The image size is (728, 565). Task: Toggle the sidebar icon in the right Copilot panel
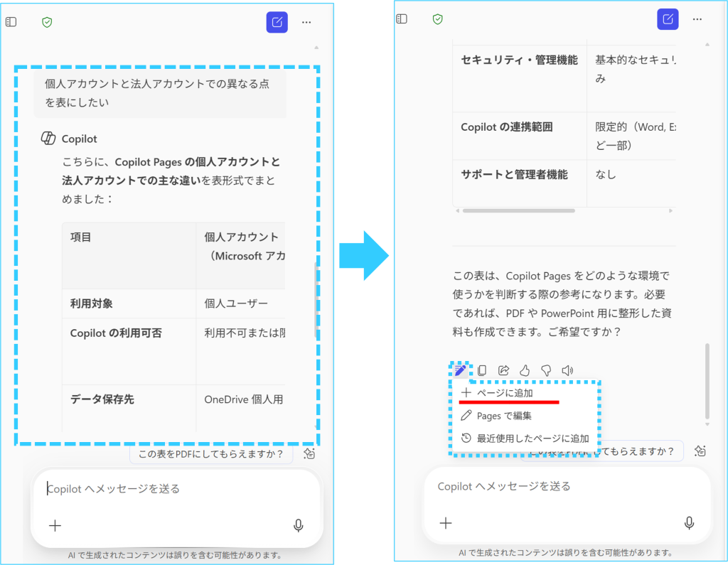coord(402,19)
